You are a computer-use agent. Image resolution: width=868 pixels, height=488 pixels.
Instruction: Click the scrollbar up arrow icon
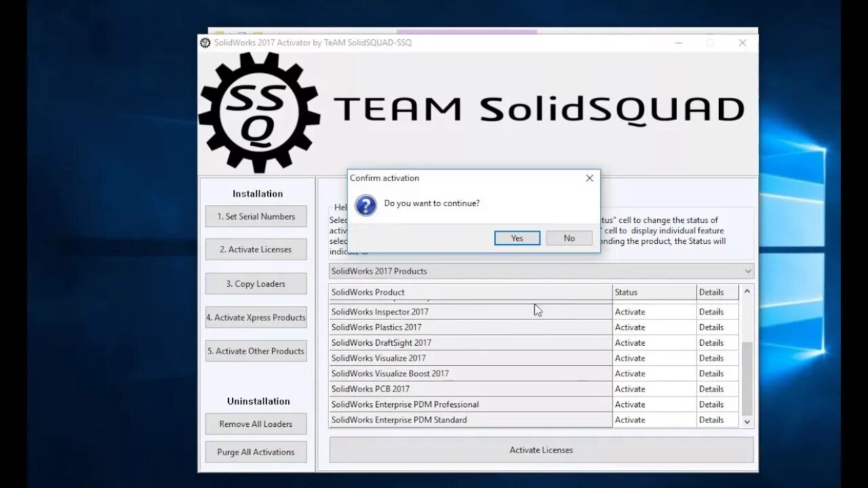pos(747,291)
